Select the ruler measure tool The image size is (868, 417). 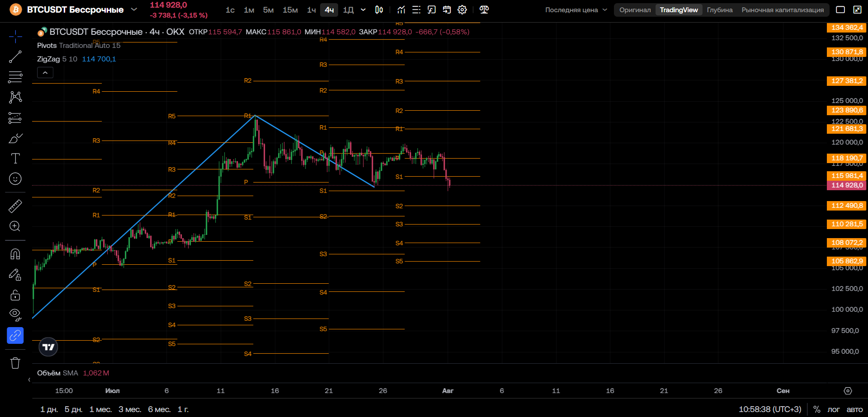(x=15, y=206)
